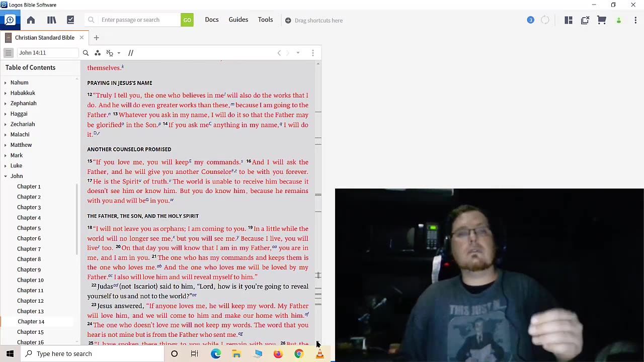This screenshot has height=362, width=644.
Task: Click the Praying in Jesus's Name heading
Action: 120,83
